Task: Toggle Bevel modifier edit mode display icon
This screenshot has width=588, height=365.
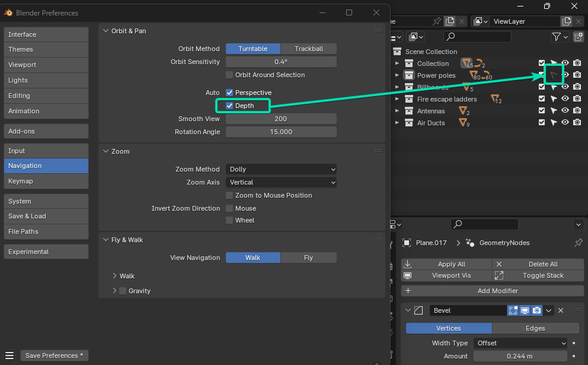Action: coord(513,310)
